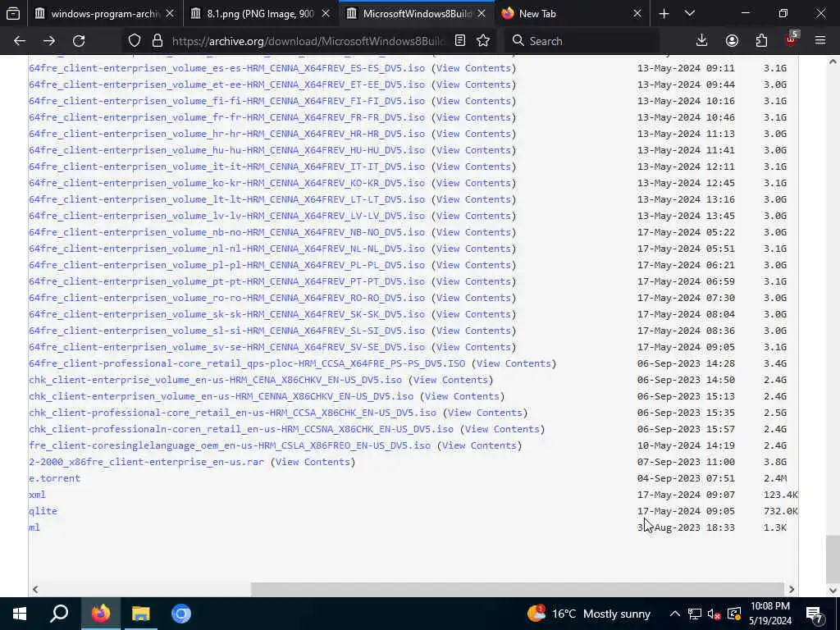Screen dimensions: 840x630
Task: Open the Firefox account menu
Action: point(732,41)
